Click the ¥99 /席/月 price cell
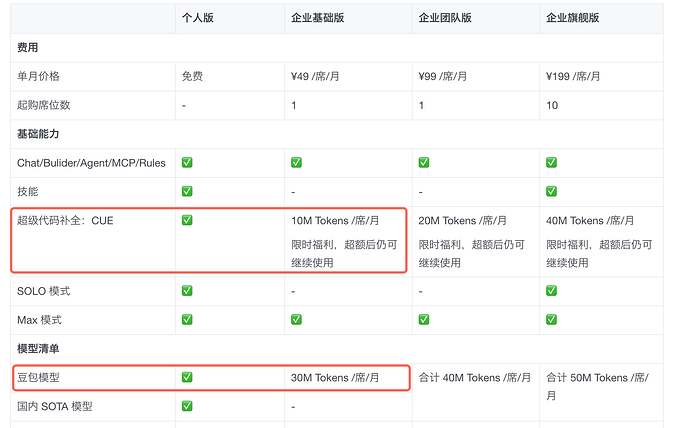 443,76
